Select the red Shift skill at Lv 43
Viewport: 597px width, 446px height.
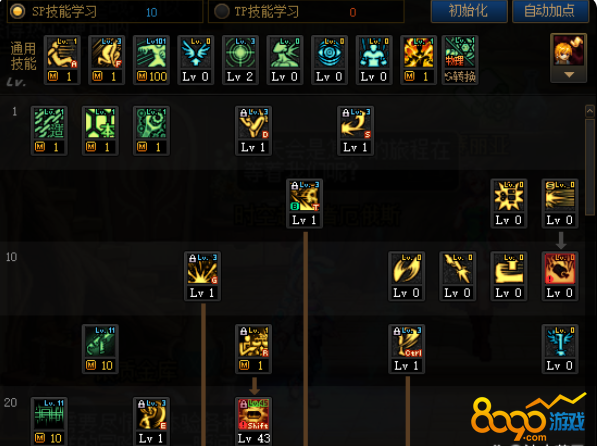tap(254, 421)
